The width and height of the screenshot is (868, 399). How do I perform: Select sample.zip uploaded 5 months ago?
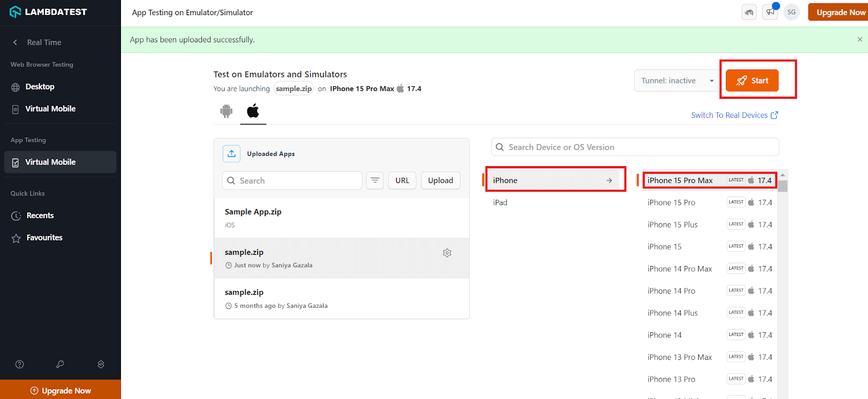click(342, 299)
